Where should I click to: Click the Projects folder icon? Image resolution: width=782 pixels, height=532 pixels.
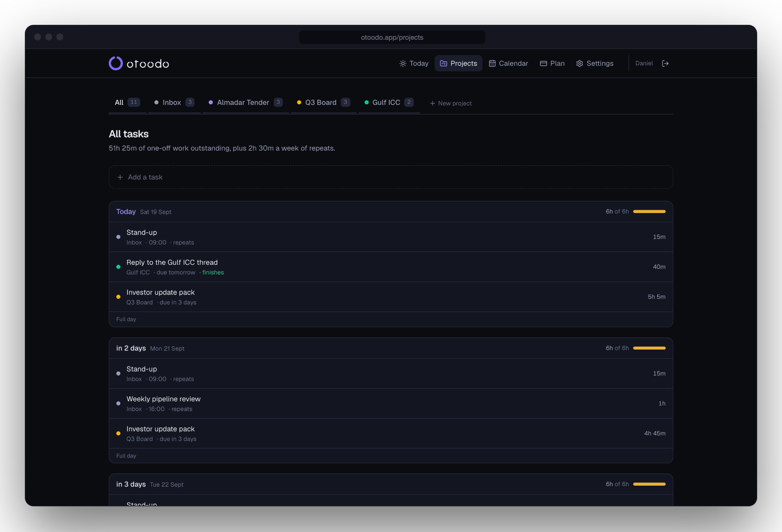(x=444, y=63)
